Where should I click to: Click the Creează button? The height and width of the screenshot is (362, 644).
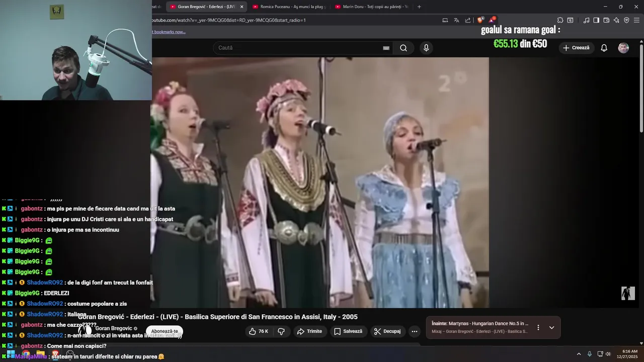pos(576,48)
